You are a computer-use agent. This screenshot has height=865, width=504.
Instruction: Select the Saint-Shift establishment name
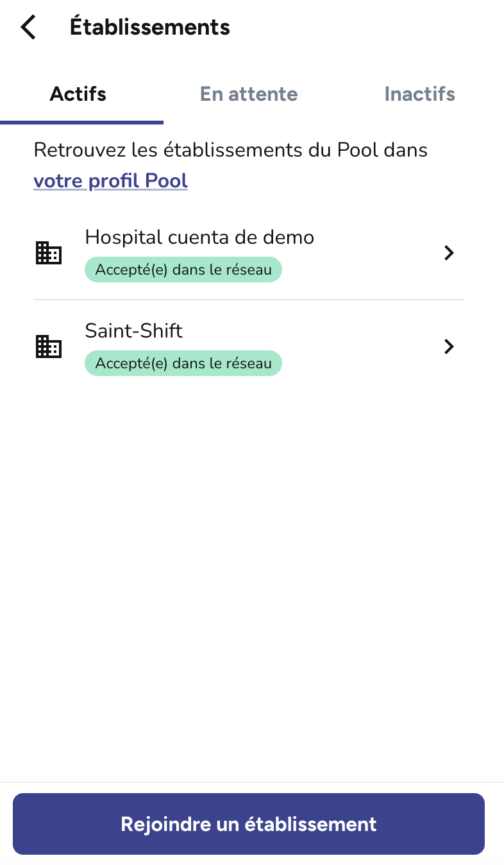point(133,331)
